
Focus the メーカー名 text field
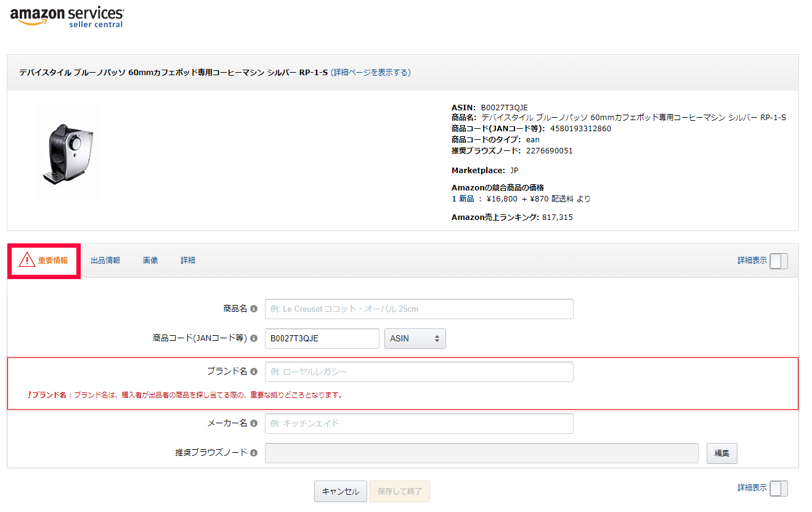[x=419, y=423]
